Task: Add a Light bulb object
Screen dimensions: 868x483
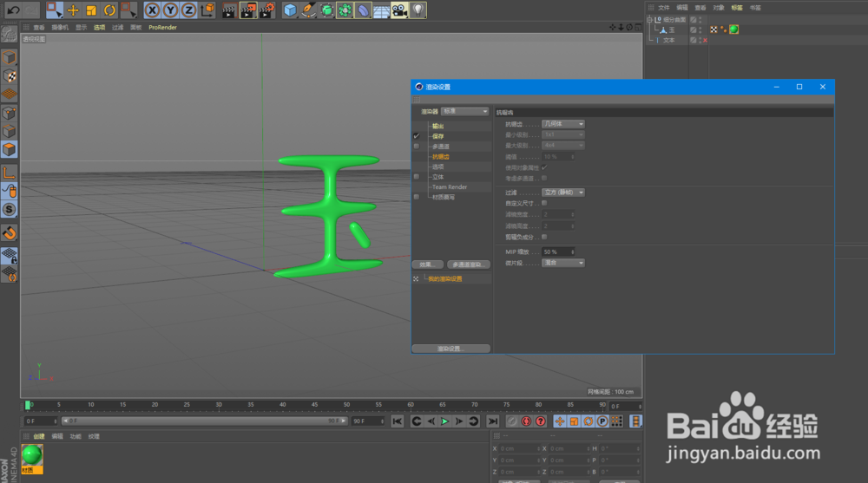Action: (418, 10)
